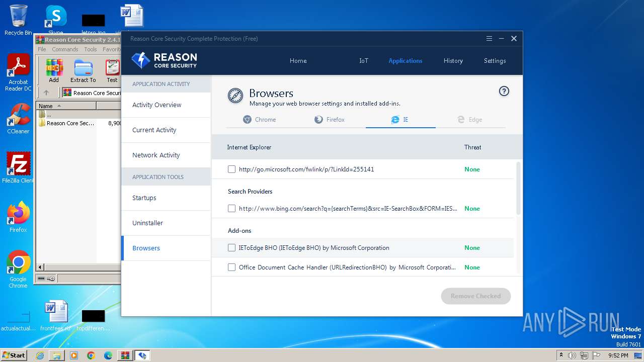
Task: Click the volume speaker tray icon
Action: pos(573,355)
